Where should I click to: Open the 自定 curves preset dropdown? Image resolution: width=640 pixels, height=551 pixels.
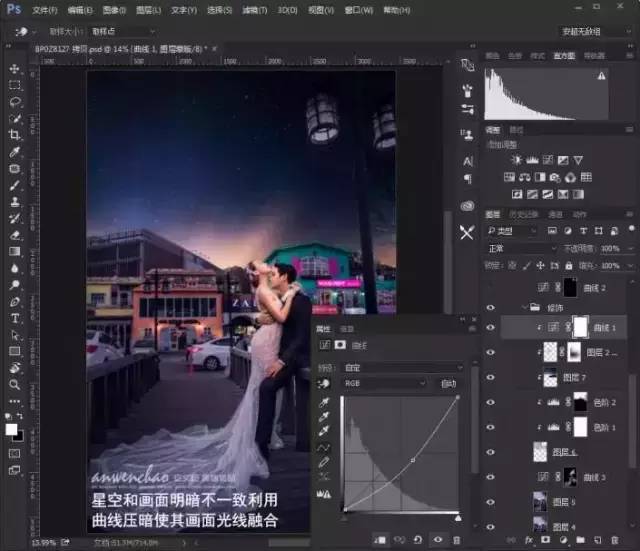point(402,368)
